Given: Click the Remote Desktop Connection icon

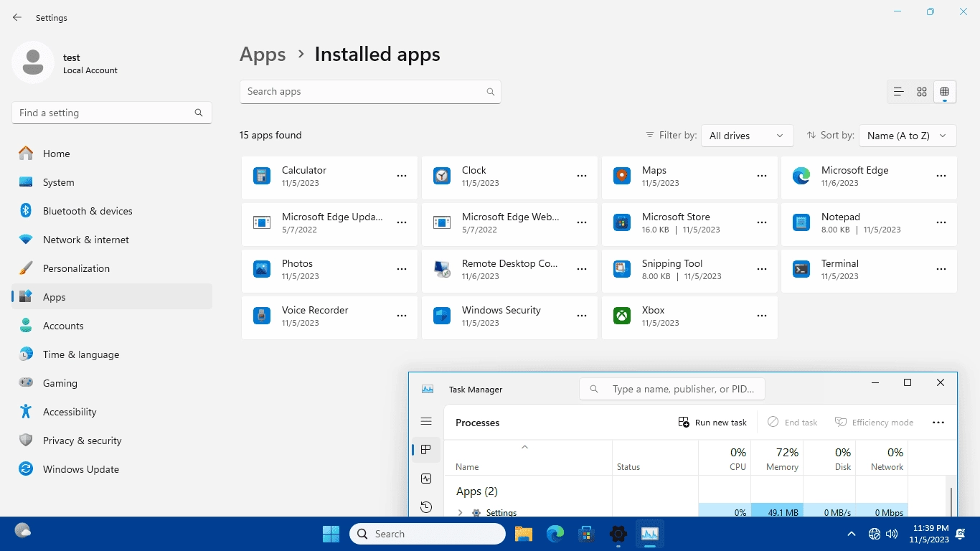Looking at the screenshot, I should 442,269.
